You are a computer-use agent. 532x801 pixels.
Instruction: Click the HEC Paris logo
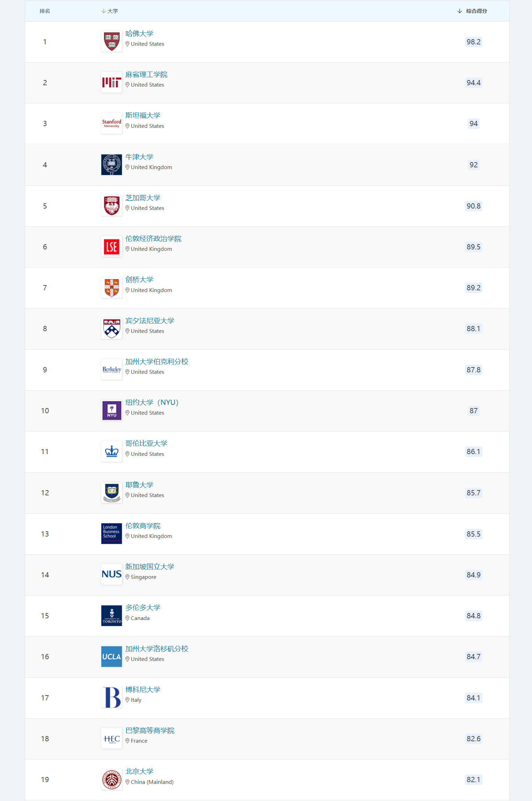[x=111, y=738]
